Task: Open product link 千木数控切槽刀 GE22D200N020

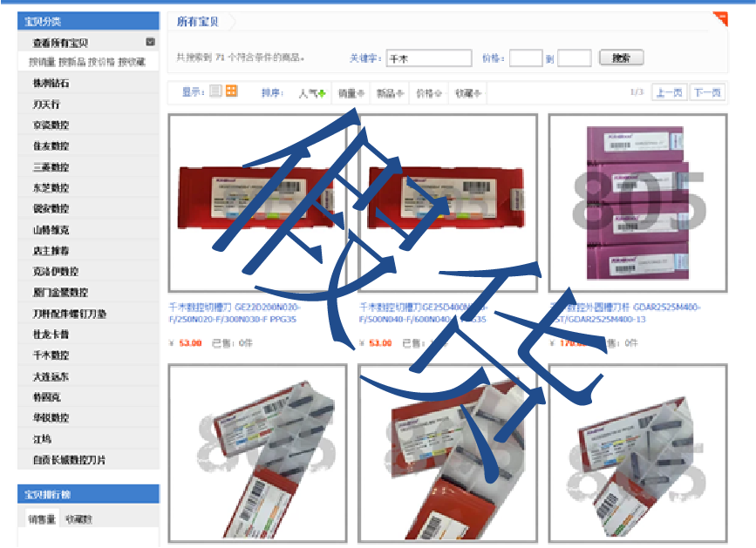Action: [235, 313]
